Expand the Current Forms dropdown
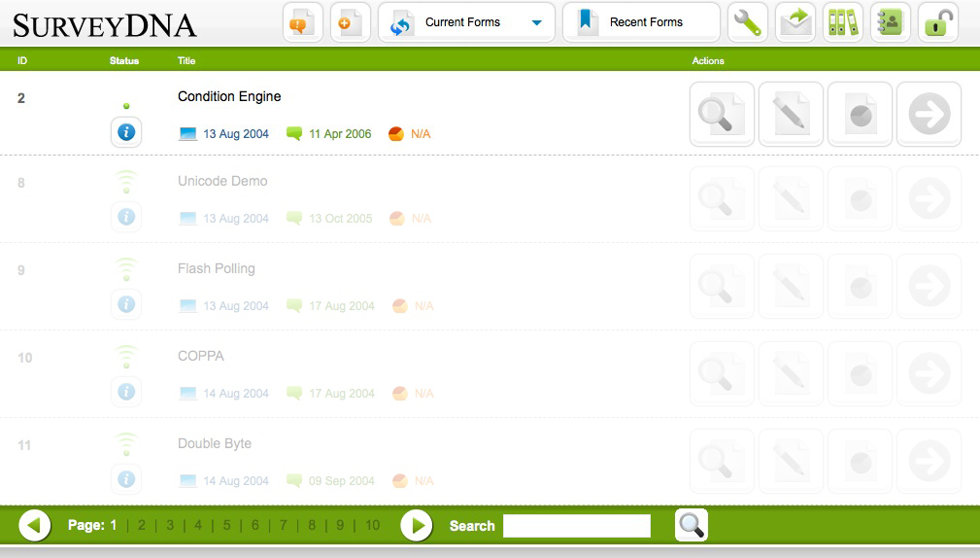Viewport: 980px width, 558px height. coord(536,22)
